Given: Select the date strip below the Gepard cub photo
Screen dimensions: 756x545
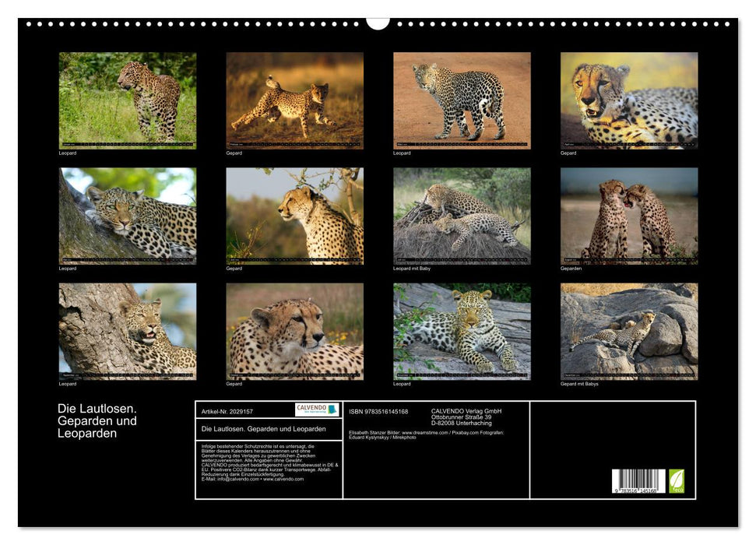Looking at the screenshot, I should point(295,143).
